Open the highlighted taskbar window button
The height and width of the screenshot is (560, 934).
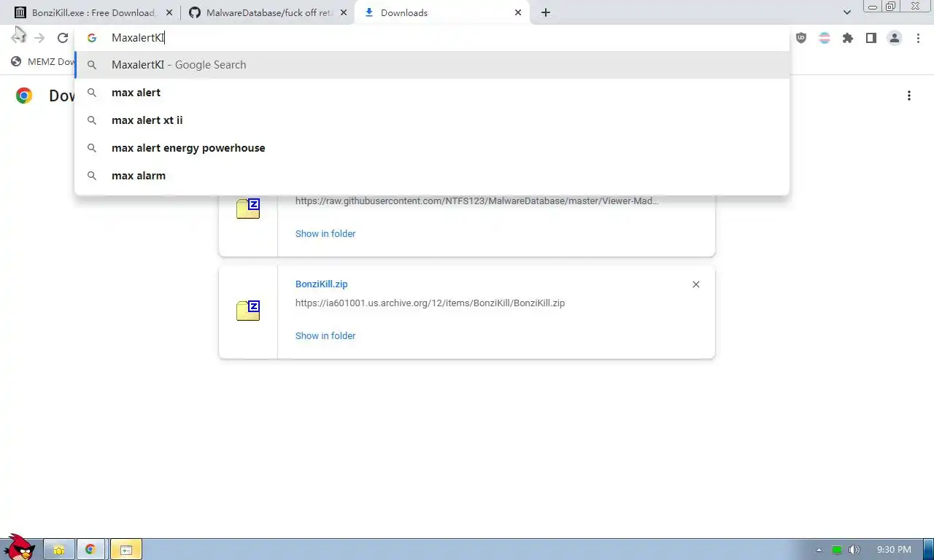[x=126, y=550]
